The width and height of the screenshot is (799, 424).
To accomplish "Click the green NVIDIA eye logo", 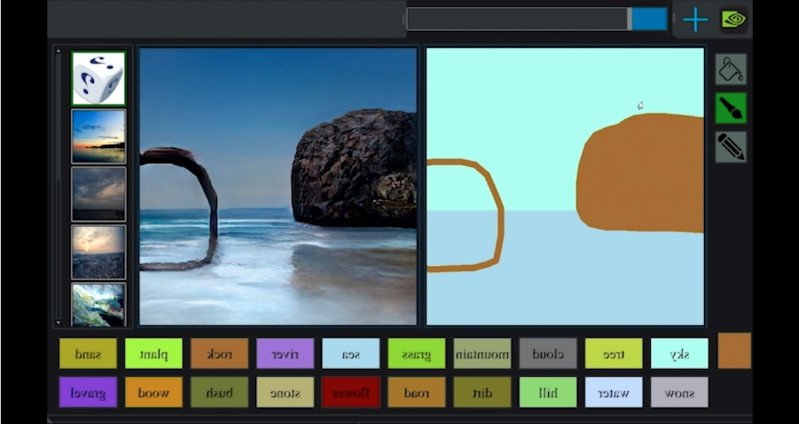I will [733, 20].
